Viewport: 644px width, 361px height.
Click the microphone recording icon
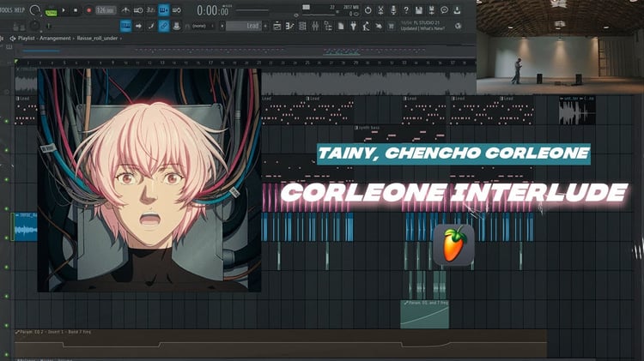pos(393,10)
